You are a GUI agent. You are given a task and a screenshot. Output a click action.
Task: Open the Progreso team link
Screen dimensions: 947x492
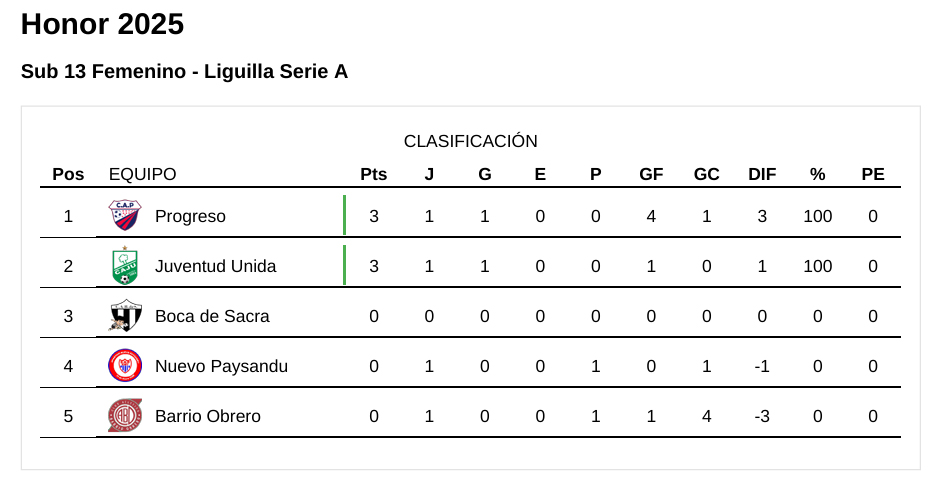tap(190, 216)
